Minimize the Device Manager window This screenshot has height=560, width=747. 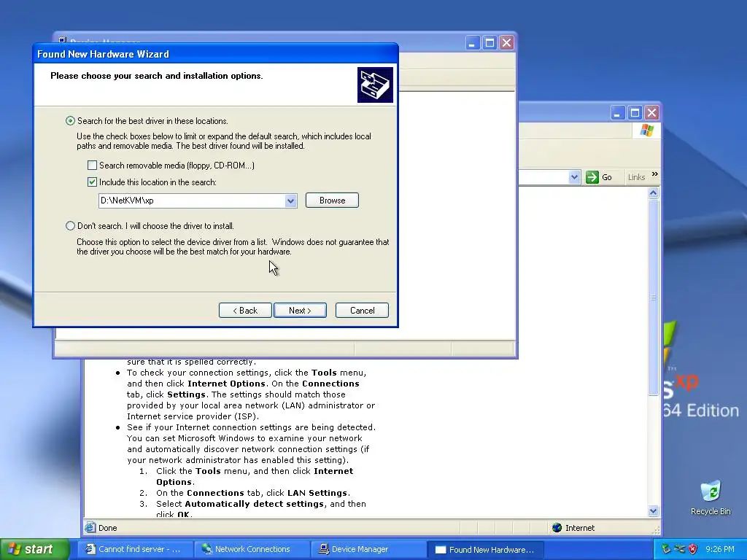coord(472,43)
